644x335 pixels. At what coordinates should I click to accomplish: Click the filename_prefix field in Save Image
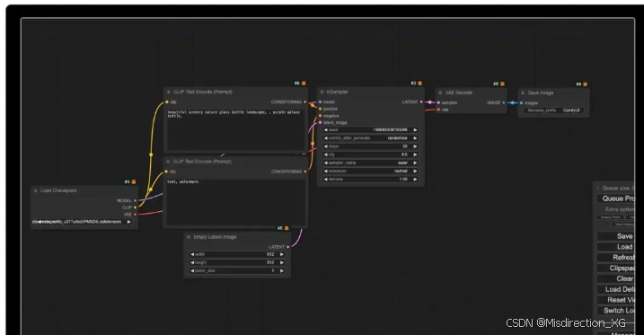553,110
